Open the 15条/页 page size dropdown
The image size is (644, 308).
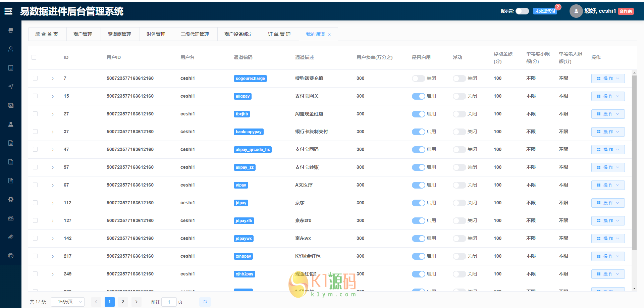[68, 302]
